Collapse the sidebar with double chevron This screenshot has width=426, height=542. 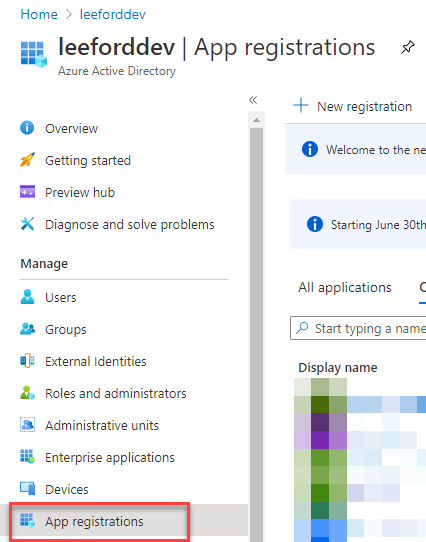253,100
